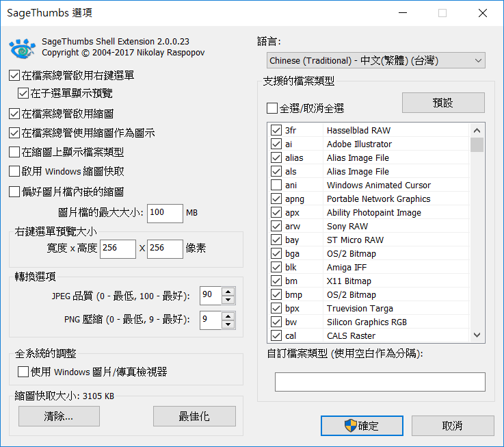Uncheck the bay ST Micro RAW type

click(276, 240)
